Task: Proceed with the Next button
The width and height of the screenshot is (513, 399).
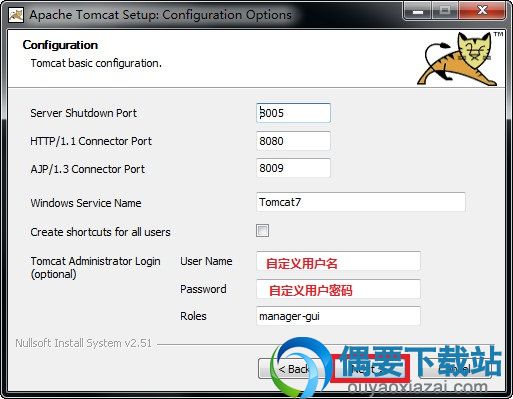Action: point(370,369)
